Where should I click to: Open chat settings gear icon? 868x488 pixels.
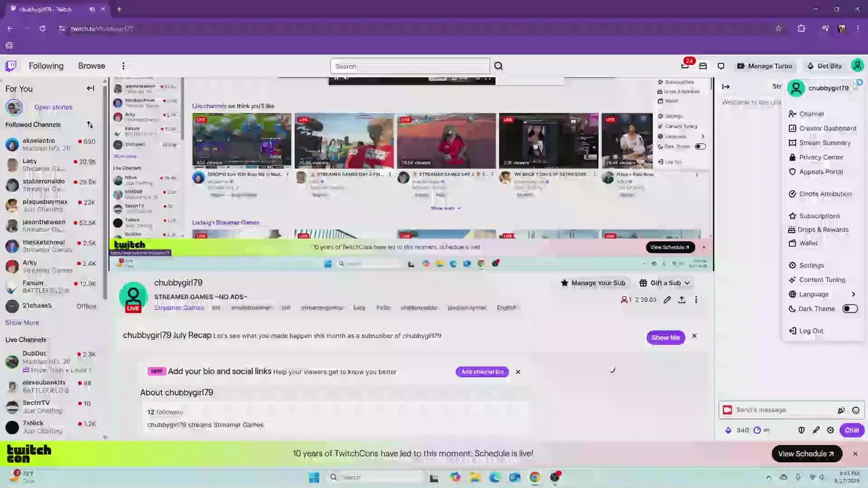(830, 430)
